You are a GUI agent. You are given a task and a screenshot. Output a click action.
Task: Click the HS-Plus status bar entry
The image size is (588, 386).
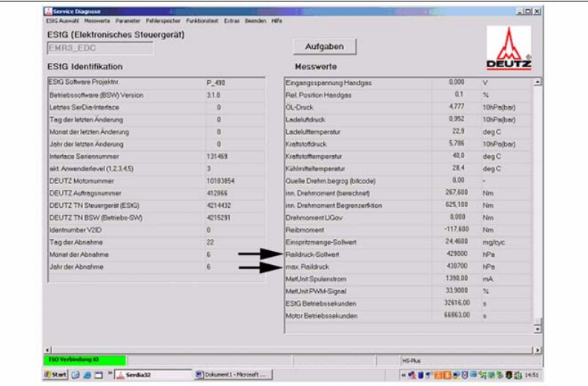[x=412, y=361]
